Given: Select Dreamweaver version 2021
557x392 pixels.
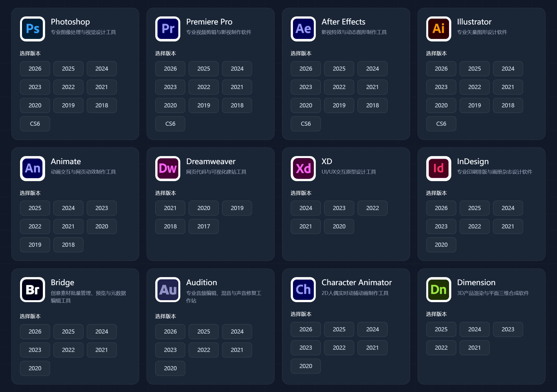Looking at the screenshot, I should [x=170, y=208].
